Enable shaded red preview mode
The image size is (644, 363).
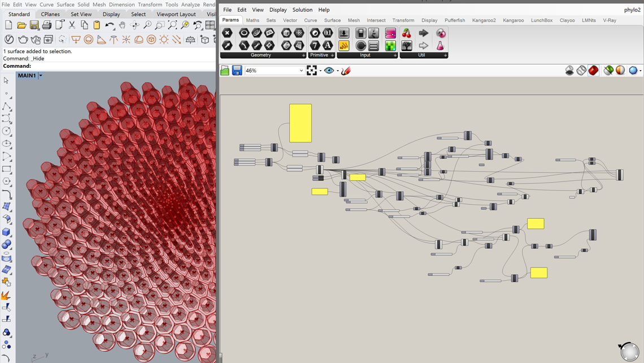point(593,71)
